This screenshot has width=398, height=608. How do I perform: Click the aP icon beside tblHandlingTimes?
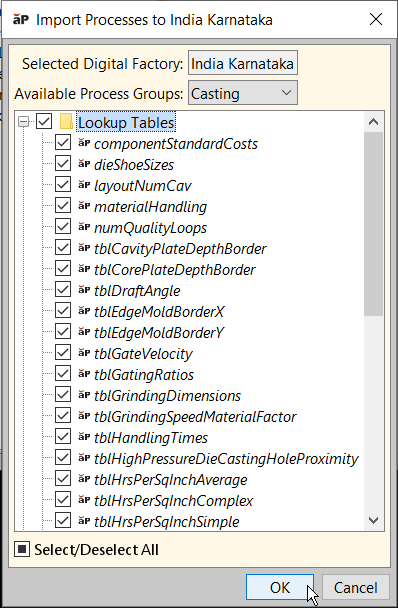point(84,436)
